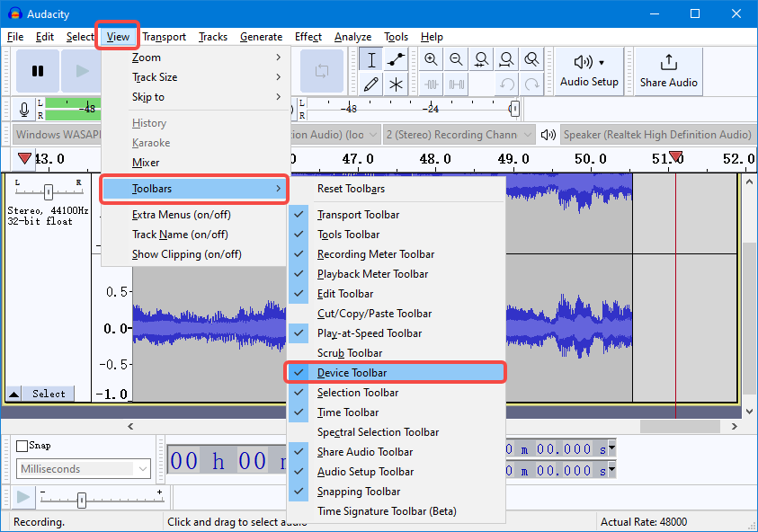The width and height of the screenshot is (758, 532).
Task: Click the Zoom Toggle icon
Action: (x=531, y=59)
